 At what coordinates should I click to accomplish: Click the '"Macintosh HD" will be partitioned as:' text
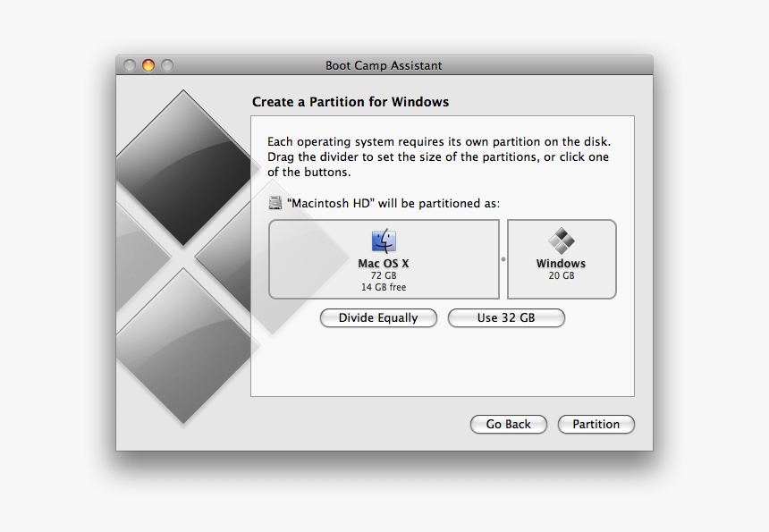(393, 204)
